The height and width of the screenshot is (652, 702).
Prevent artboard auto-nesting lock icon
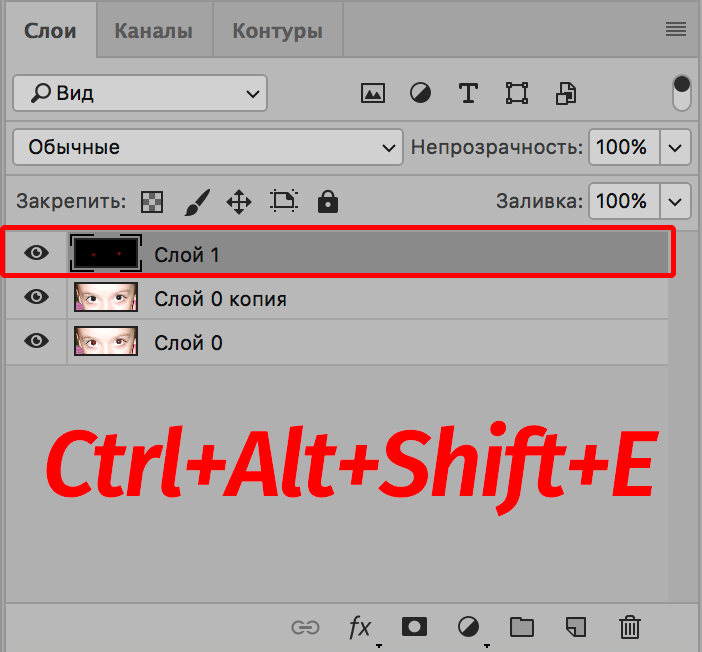(284, 201)
